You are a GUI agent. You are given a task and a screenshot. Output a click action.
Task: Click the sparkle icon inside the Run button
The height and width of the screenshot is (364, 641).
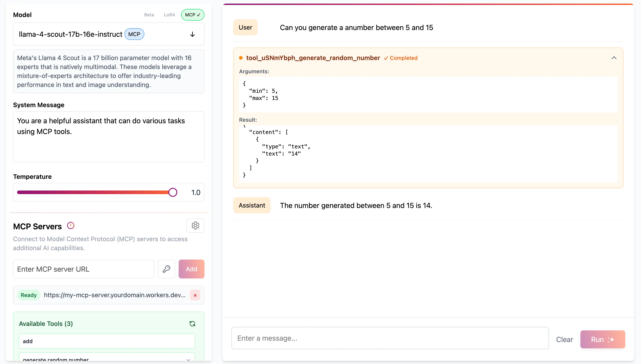coord(611,339)
